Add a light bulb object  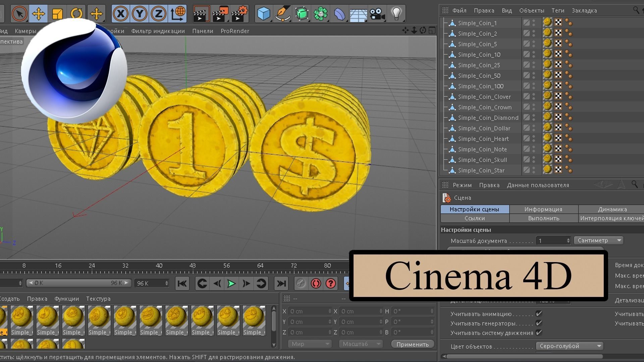click(x=396, y=14)
